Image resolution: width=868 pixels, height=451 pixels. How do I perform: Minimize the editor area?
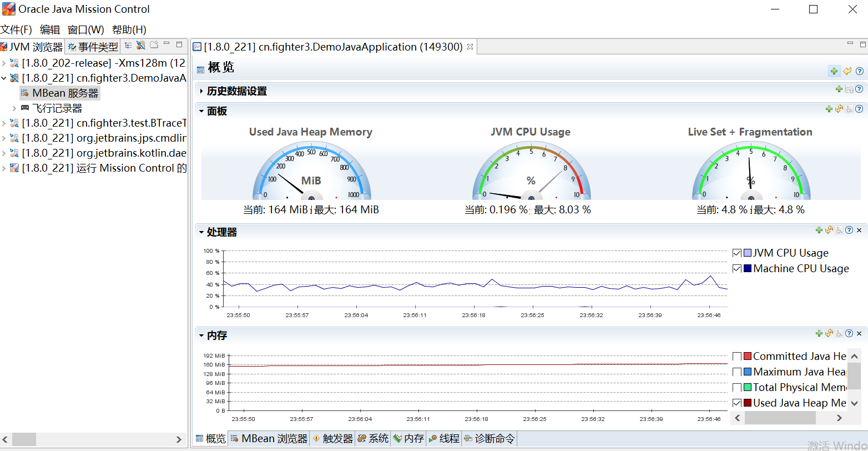point(850,43)
